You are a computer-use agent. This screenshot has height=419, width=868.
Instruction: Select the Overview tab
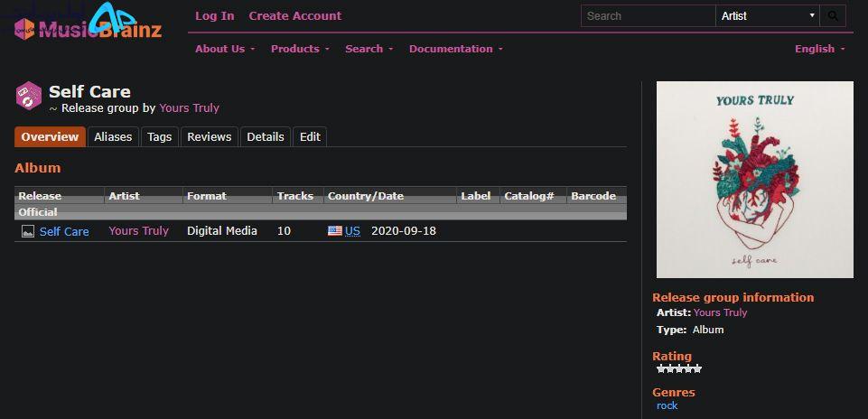(x=50, y=136)
